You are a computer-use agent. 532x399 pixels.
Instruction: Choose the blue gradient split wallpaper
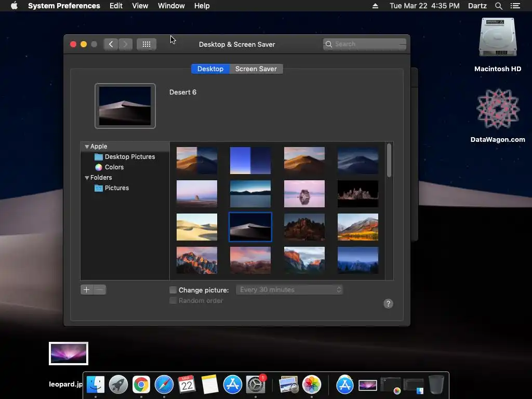click(x=250, y=161)
